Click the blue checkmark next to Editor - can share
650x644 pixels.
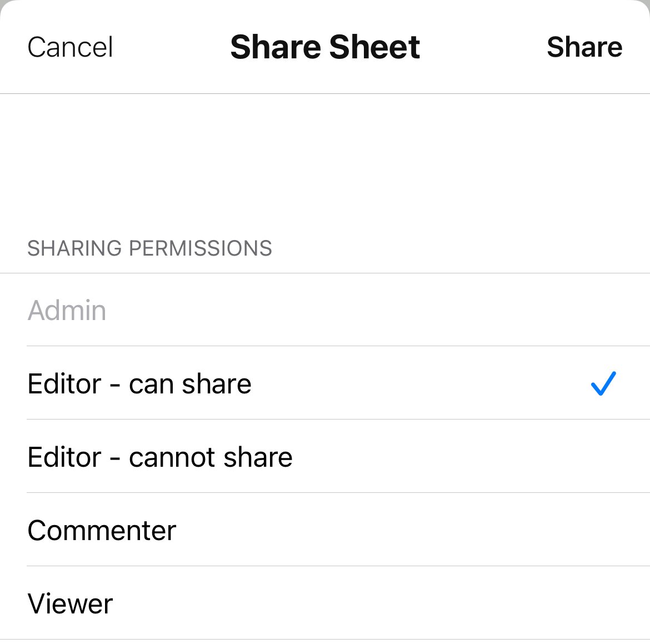click(603, 384)
